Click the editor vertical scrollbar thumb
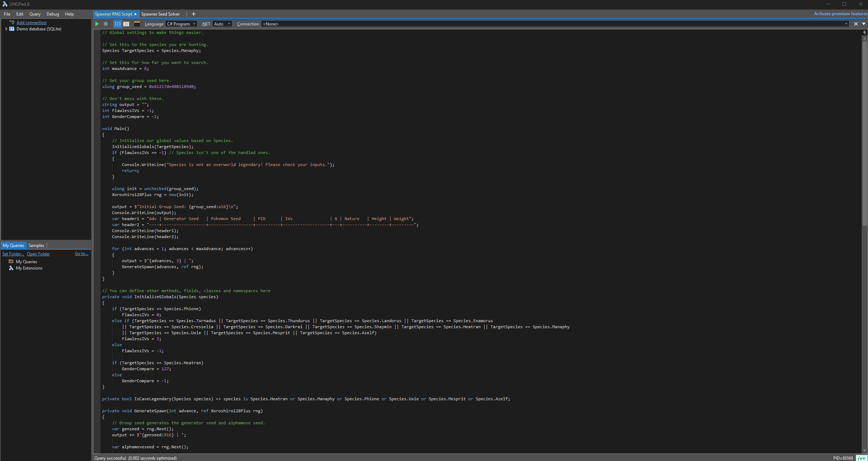This screenshot has height=461, width=868. 864,134
